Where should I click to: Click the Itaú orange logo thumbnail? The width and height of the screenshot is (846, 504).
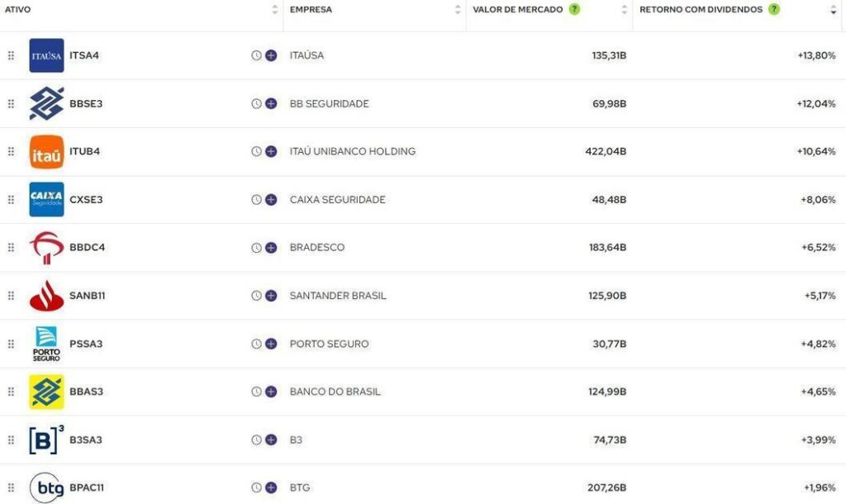pyautogui.click(x=46, y=152)
